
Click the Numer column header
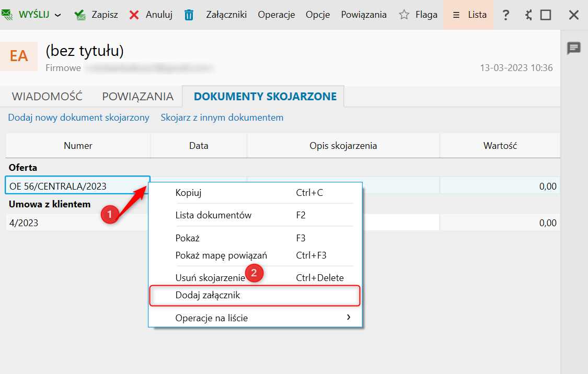pos(78,145)
